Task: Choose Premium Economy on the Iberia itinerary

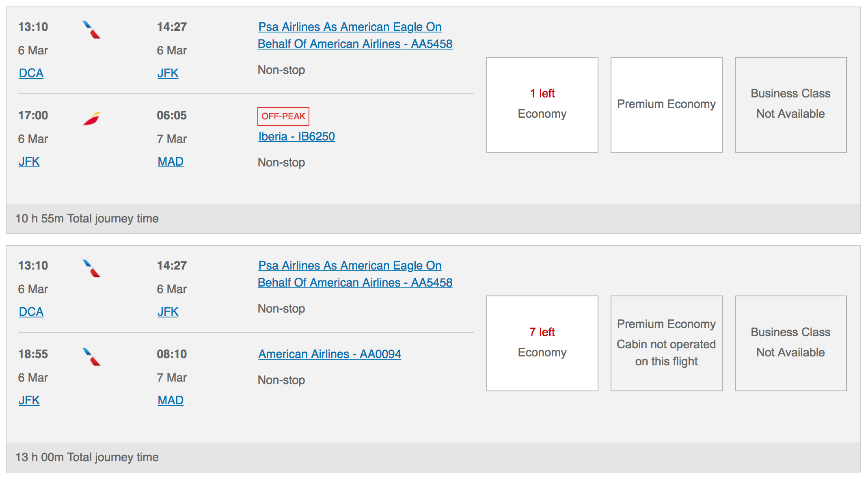Action: click(x=666, y=104)
